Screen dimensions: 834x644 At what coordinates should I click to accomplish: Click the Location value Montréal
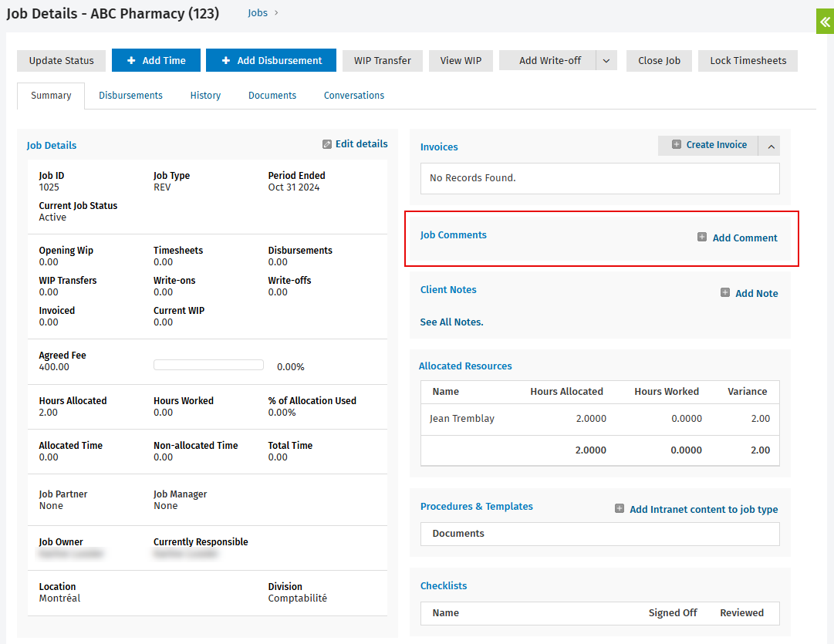pyautogui.click(x=59, y=598)
